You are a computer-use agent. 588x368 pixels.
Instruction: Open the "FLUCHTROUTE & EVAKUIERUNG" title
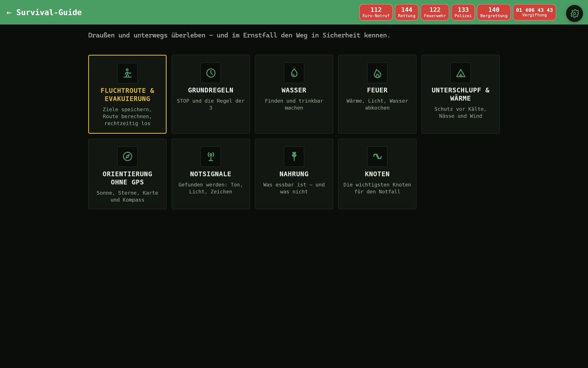pos(127,95)
